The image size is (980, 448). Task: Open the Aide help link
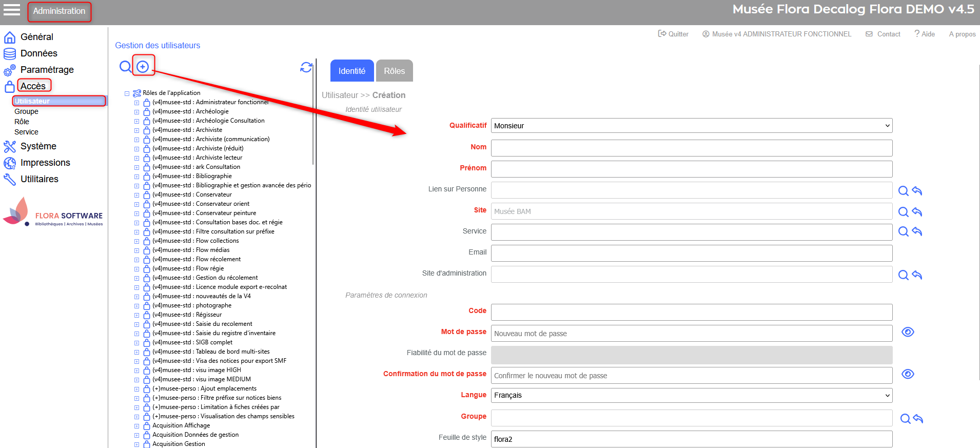point(925,34)
